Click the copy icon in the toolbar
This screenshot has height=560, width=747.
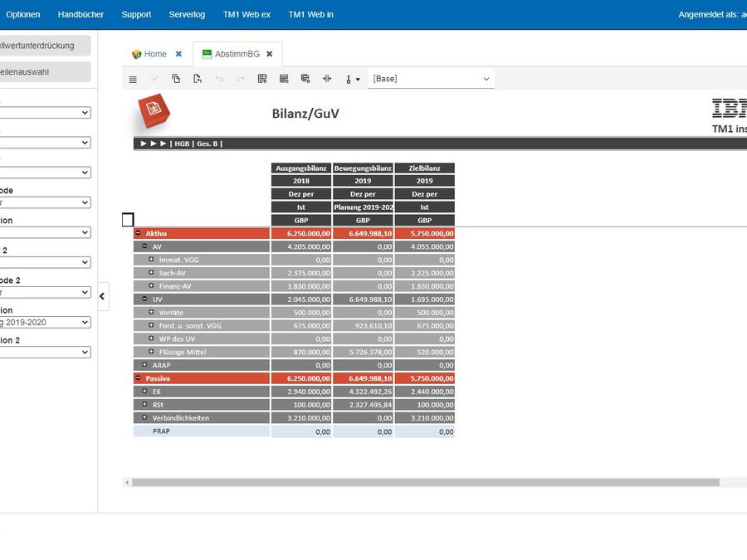176,79
